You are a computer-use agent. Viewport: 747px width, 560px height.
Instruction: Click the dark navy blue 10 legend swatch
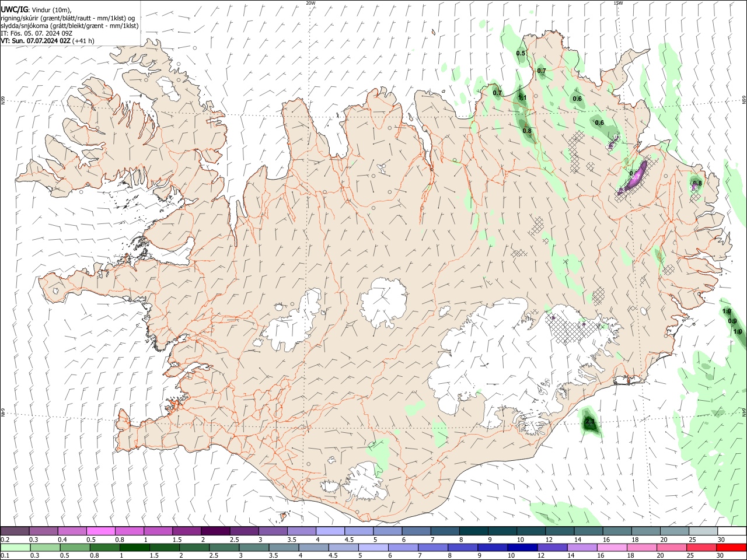[522, 547]
